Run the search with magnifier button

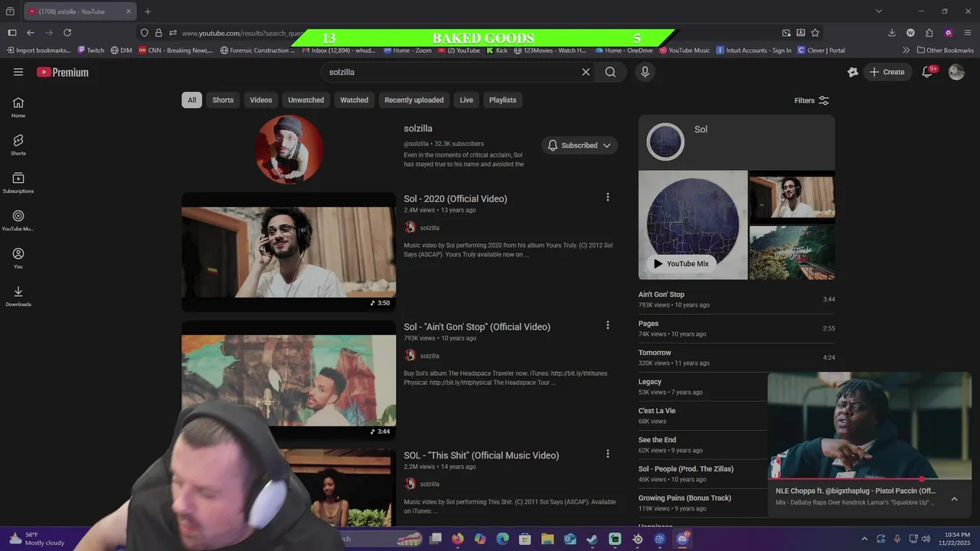click(x=610, y=72)
